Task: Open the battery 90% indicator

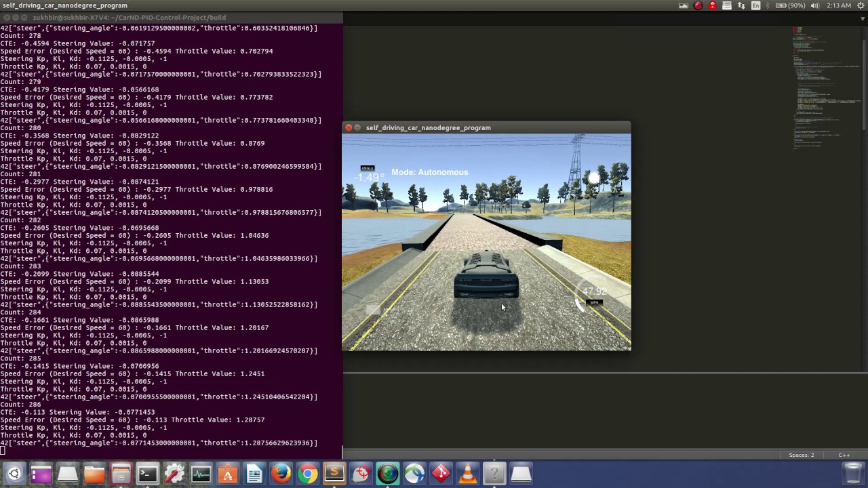Action: [791, 5]
